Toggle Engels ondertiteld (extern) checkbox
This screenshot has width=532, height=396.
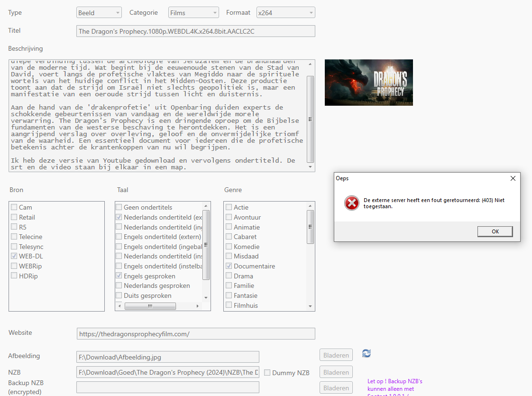[119, 237]
